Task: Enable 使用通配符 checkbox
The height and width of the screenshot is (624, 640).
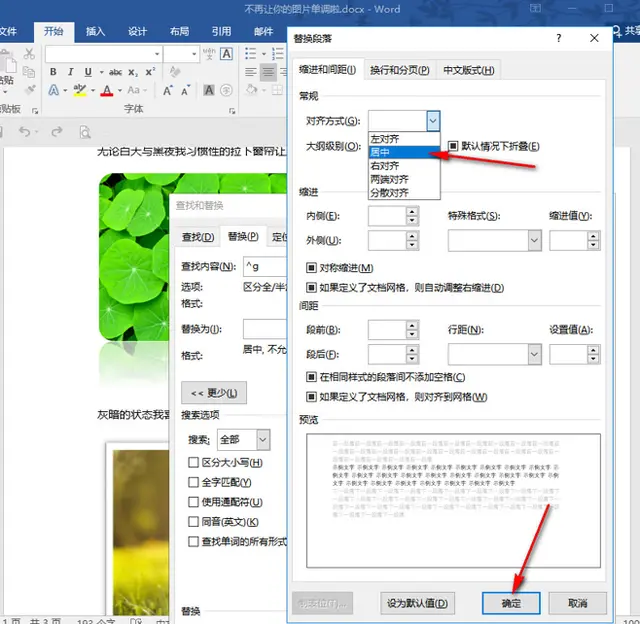Action: [193, 502]
